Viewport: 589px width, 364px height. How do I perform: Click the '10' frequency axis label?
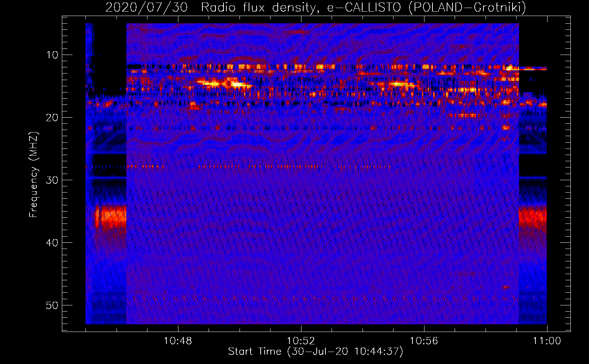[52, 55]
